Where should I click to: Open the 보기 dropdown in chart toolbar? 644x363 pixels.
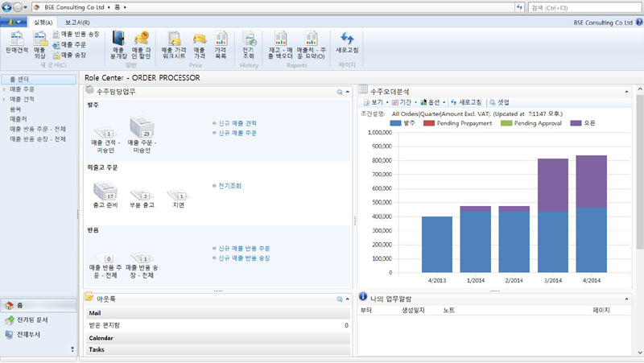point(376,102)
